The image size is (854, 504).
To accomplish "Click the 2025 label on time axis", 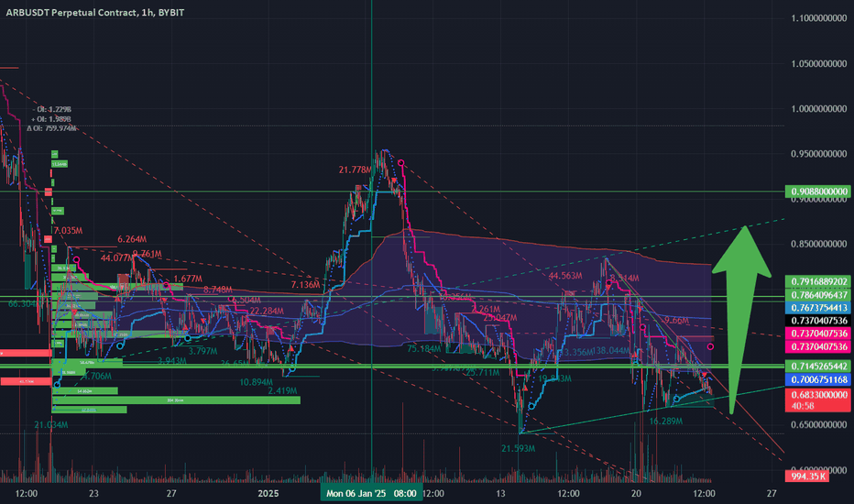I will coord(268,494).
